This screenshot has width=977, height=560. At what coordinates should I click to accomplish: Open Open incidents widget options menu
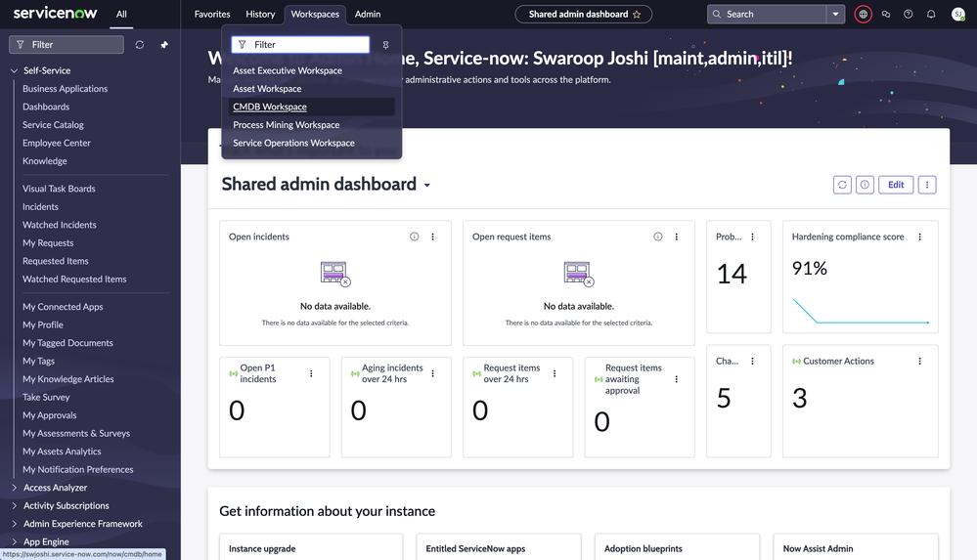coord(433,237)
